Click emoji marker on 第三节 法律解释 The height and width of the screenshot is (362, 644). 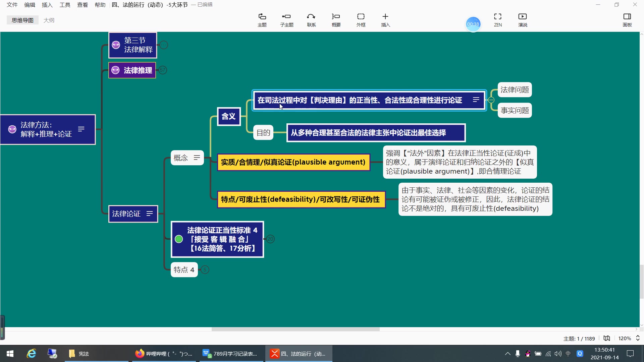tap(116, 45)
